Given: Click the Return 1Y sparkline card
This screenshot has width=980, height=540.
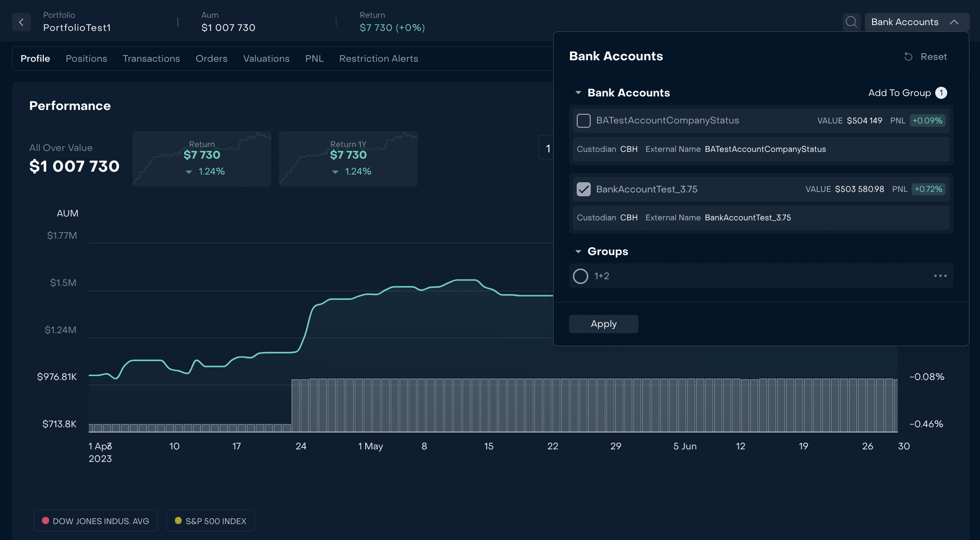Looking at the screenshot, I should coord(348,159).
